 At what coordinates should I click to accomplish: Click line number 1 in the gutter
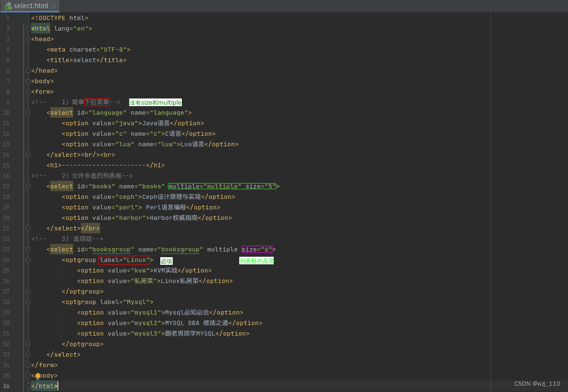[x=8, y=18]
